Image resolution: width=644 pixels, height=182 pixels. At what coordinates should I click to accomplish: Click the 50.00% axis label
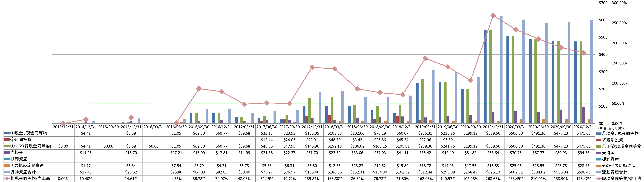(x=618, y=103)
